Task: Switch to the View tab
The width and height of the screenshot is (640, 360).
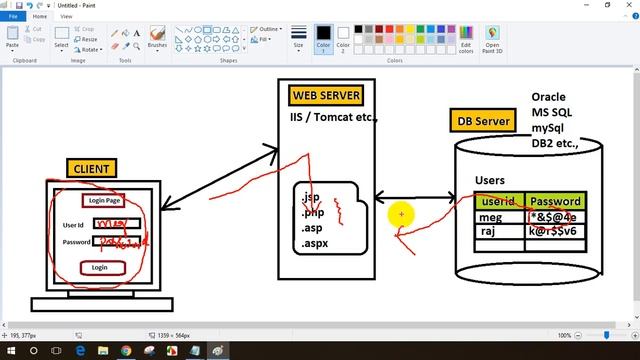Action: (x=66, y=16)
